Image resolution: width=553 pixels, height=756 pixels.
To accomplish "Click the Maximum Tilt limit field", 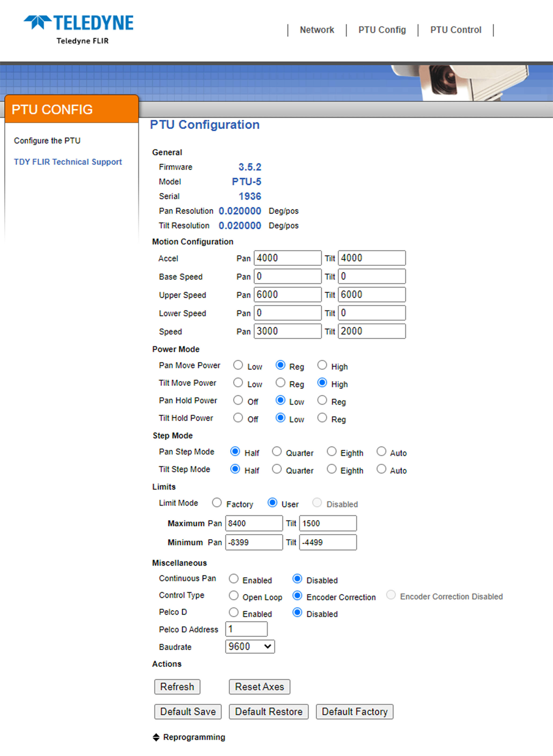I will tap(328, 523).
